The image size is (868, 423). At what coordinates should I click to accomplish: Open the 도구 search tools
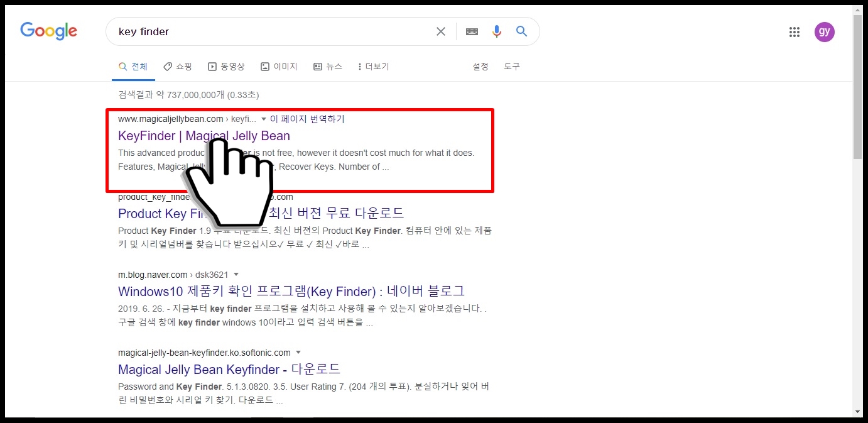[x=512, y=67]
